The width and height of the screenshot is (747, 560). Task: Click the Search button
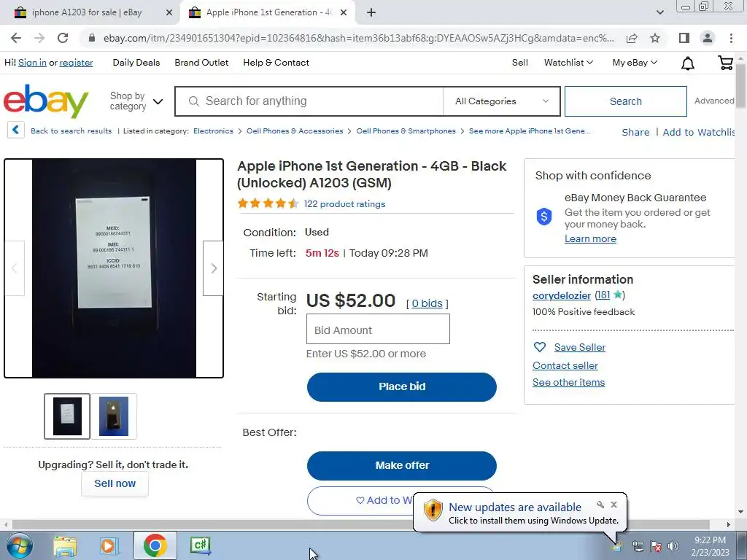(x=625, y=101)
